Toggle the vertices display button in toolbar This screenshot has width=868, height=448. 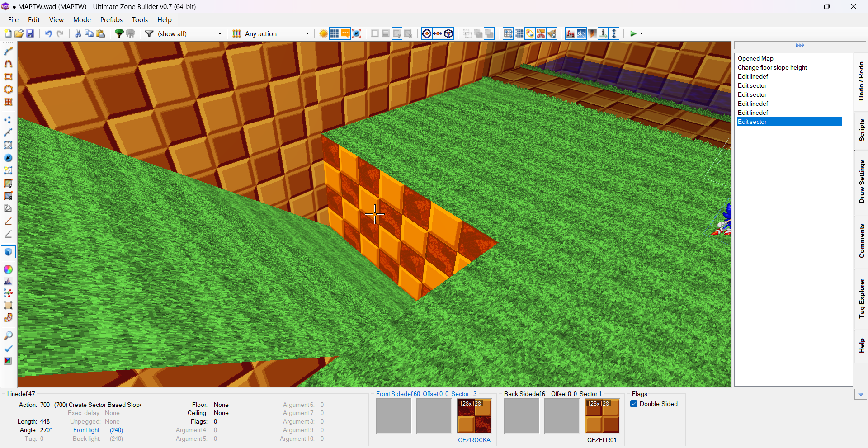[438, 33]
